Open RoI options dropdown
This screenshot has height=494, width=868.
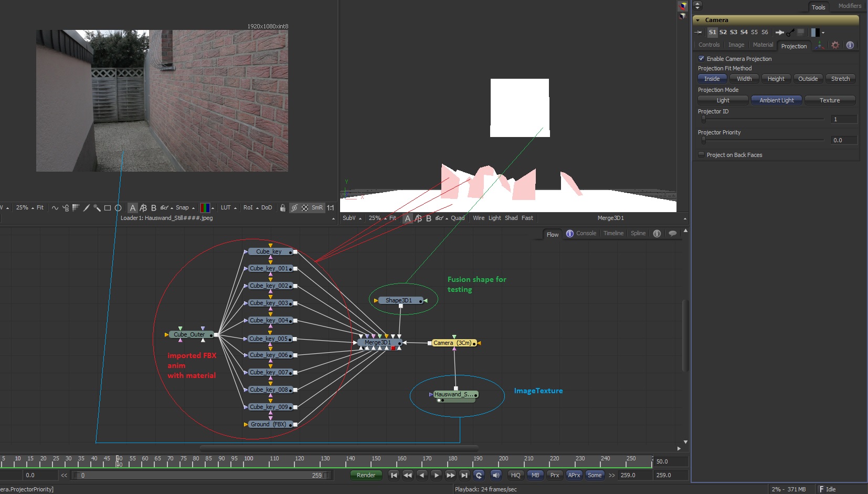point(257,208)
